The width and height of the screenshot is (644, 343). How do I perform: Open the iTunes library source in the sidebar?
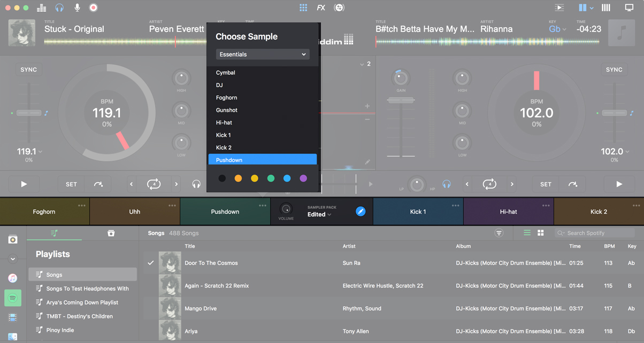pos(12,278)
